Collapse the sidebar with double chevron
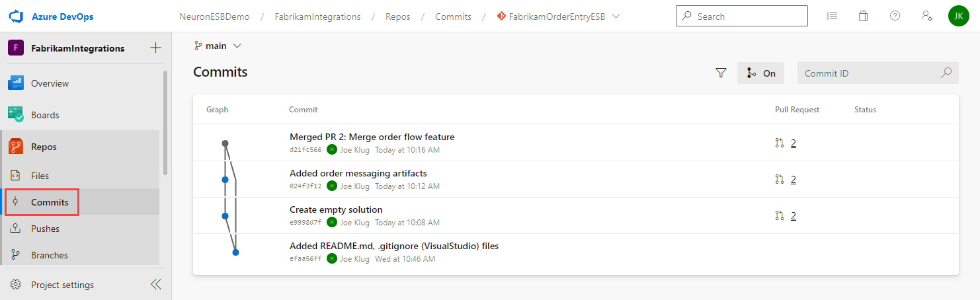The height and width of the screenshot is (300, 980). pyautogui.click(x=155, y=285)
